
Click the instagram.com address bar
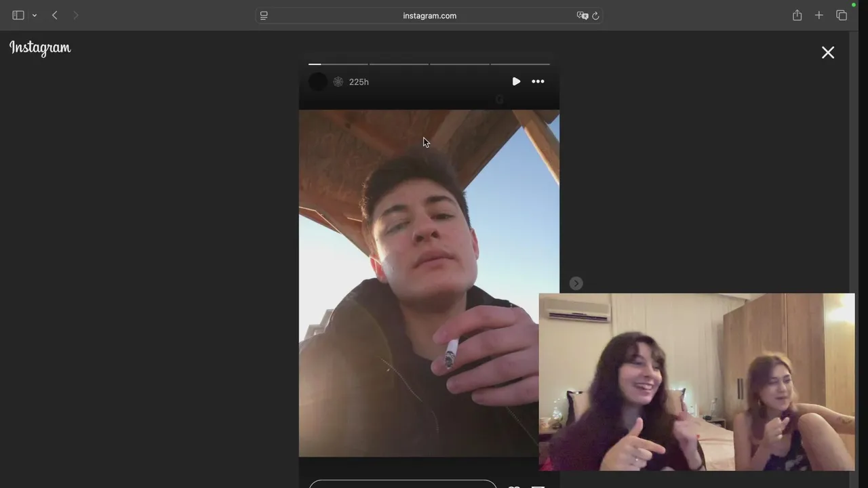coord(429,16)
